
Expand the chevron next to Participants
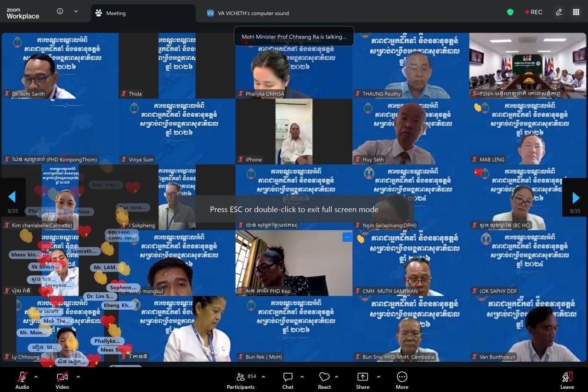(x=263, y=377)
